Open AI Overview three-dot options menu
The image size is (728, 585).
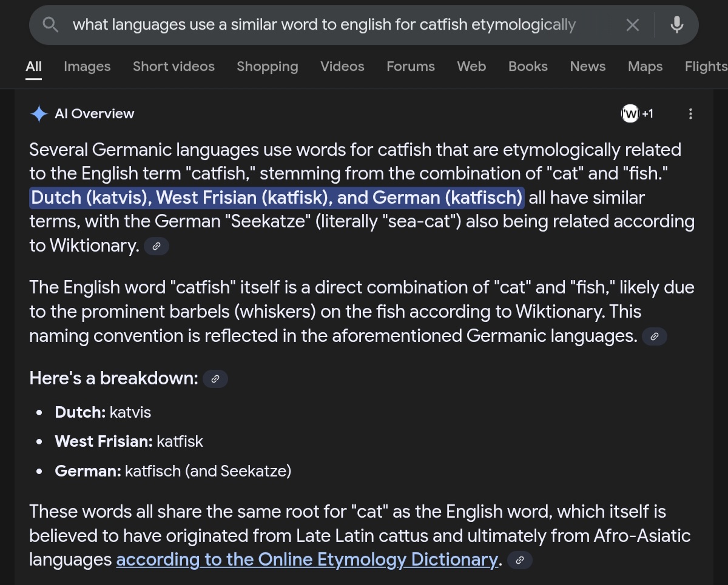pos(690,114)
